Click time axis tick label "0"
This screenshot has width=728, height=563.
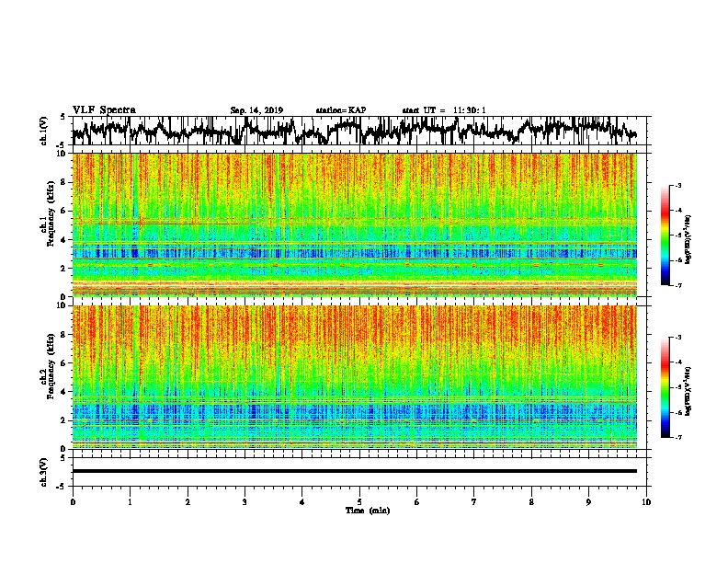pos(73,501)
